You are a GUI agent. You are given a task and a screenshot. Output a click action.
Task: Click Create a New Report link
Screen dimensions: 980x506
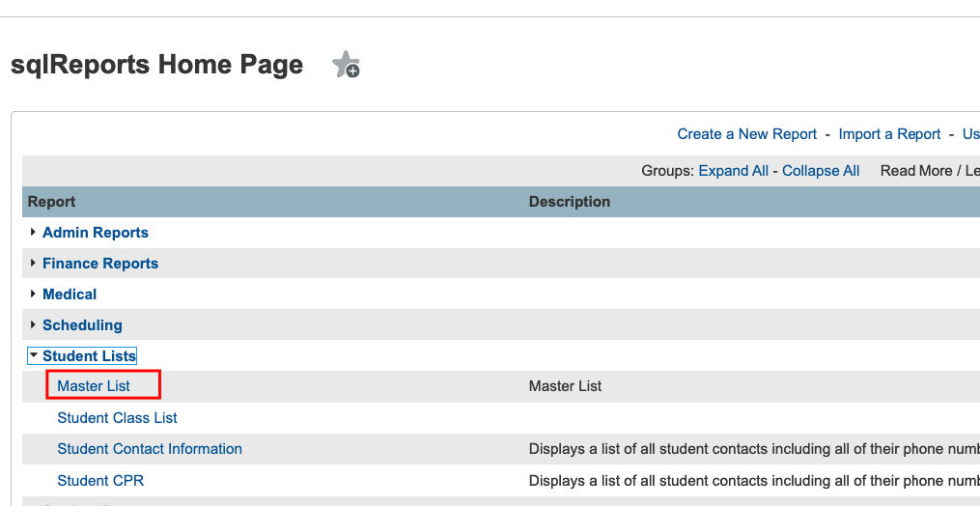click(x=747, y=134)
